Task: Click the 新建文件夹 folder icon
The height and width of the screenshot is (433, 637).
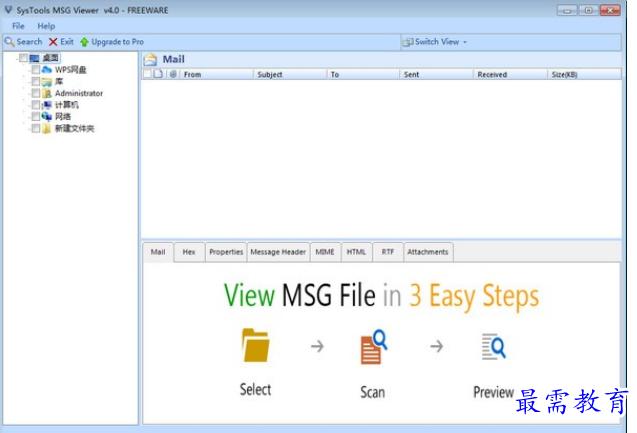Action: pos(47,128)
